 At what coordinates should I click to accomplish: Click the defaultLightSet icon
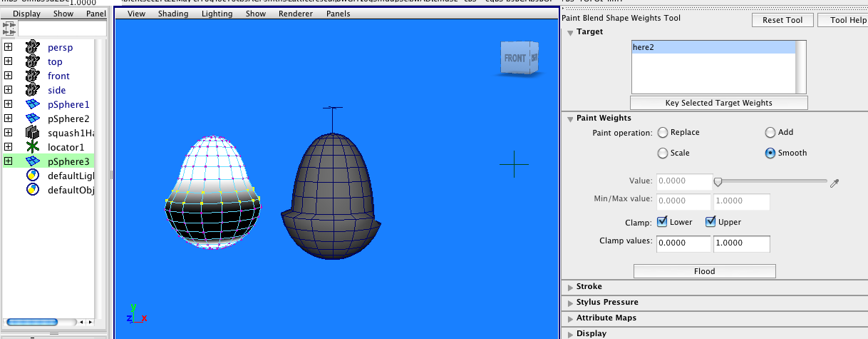point(32,176)
